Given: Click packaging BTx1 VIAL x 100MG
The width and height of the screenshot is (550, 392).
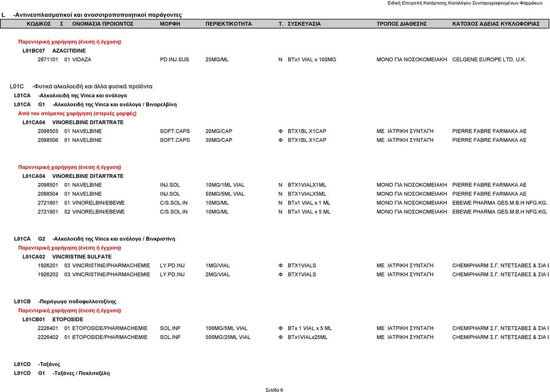Looking at the screenshot, I should 312,60.
